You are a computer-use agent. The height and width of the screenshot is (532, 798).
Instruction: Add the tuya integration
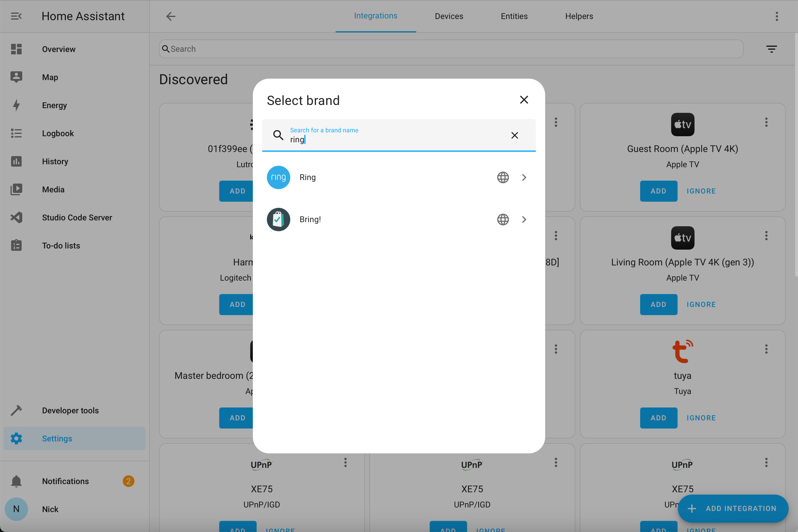(x=659, y=418)
